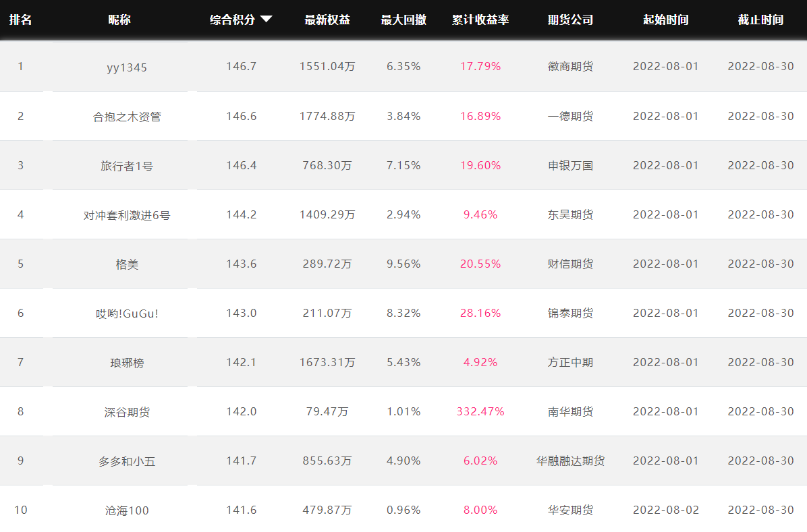Image resolution: width=807 pixels, height=532 pixels.
Task: Select the rank number 10
Action: click(21, 510)
